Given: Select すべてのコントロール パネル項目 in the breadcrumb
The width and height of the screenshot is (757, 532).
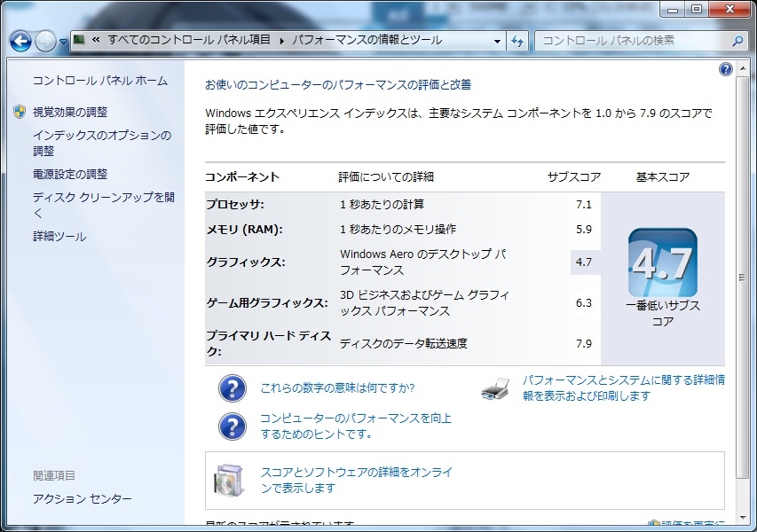Looking at the screenshot, I should point(188,41).
